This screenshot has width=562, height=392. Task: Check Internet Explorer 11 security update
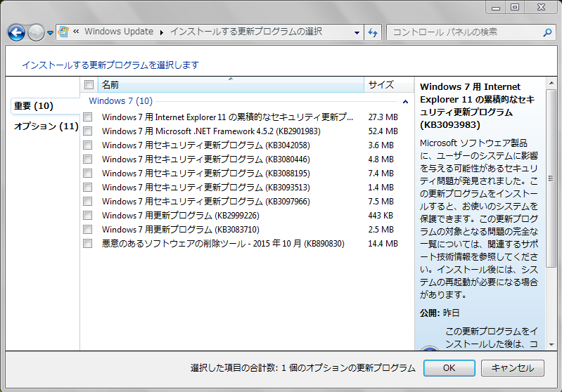tap(87, 117)
